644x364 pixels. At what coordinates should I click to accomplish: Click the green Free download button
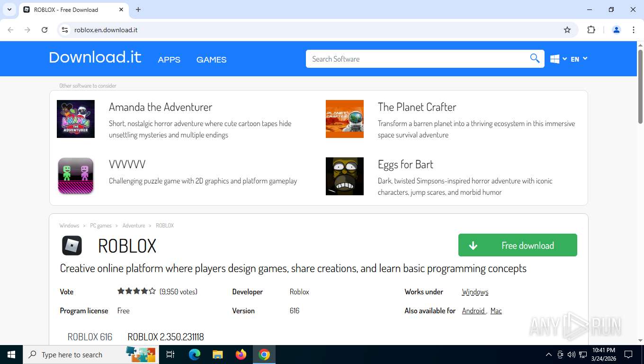[518, 245]
